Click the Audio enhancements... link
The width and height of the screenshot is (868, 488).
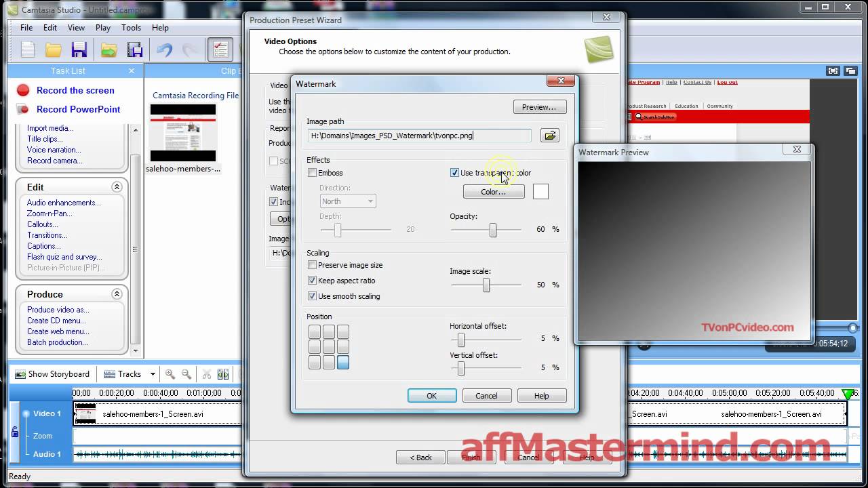click(x=64, y=203)
